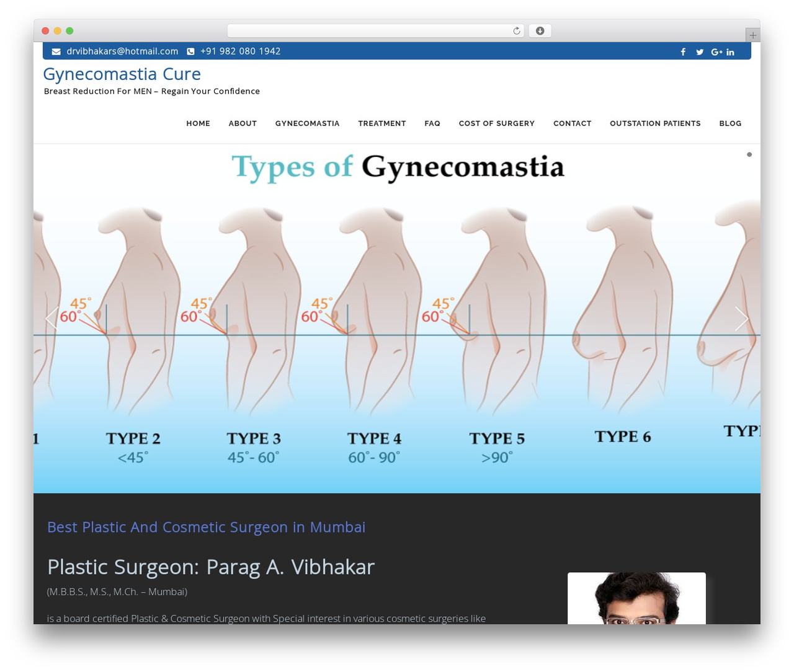This screenshot has height=672, width=794.
Task: Minimize the window with the yellow button
Action: tap(58, 31)
